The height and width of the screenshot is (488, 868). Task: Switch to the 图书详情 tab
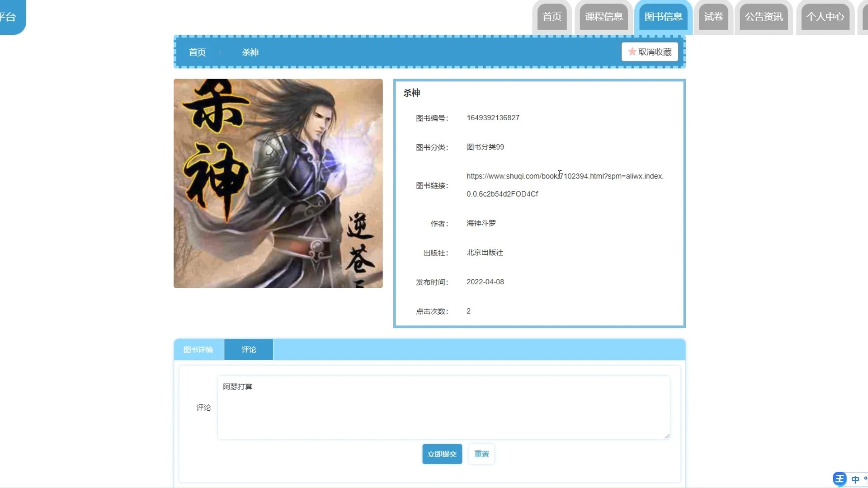(x=198, y=350)
